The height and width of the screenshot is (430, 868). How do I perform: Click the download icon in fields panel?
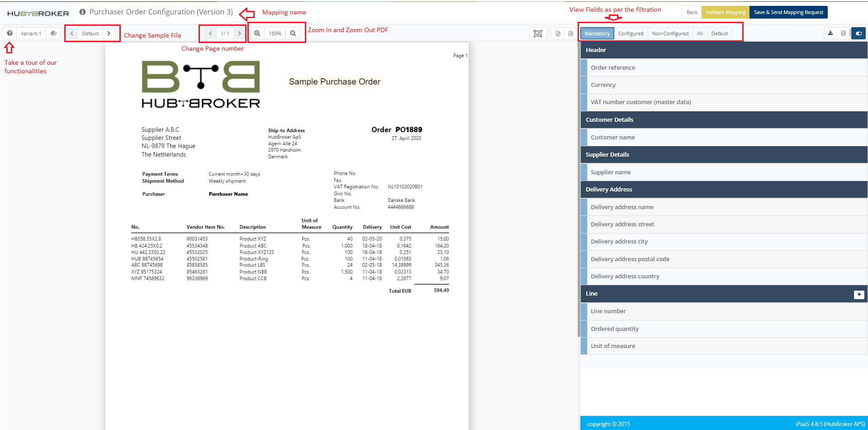(x=830, y=33)
